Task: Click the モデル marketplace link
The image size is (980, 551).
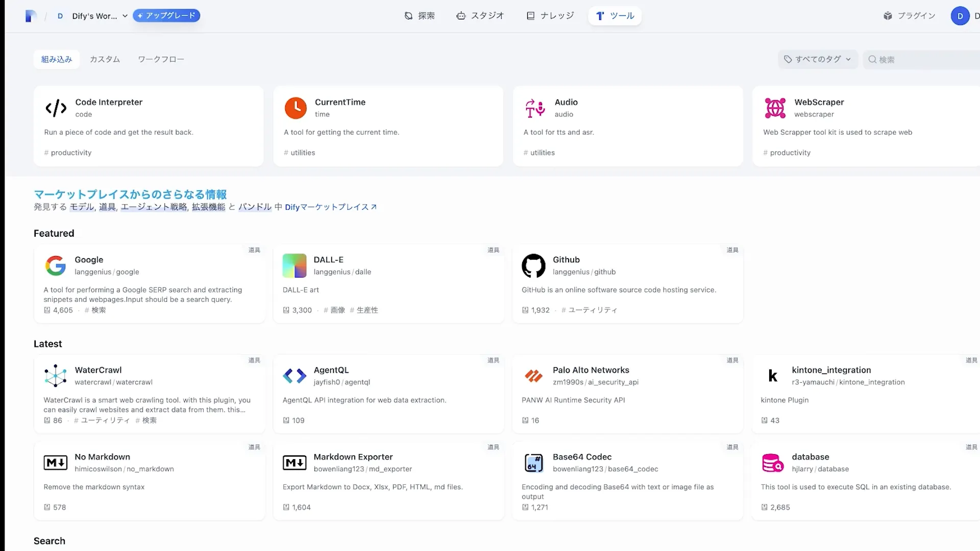Action: pyautogui.click(x=82, y=207)
